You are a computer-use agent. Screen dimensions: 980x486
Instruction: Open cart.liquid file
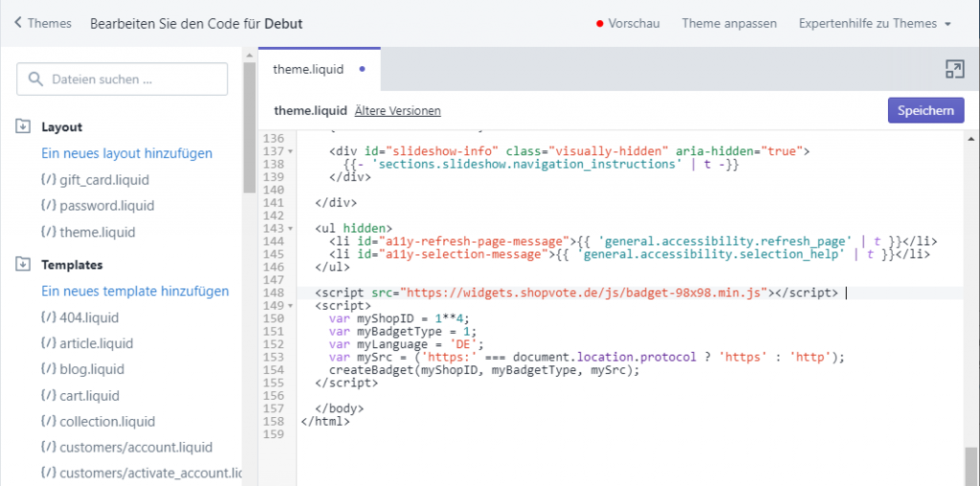(89, 396)
